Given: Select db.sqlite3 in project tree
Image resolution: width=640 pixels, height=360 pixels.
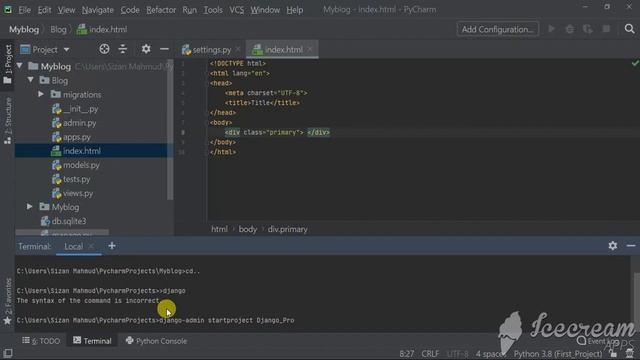Looking at the screenshot, I should click(69, 221).
